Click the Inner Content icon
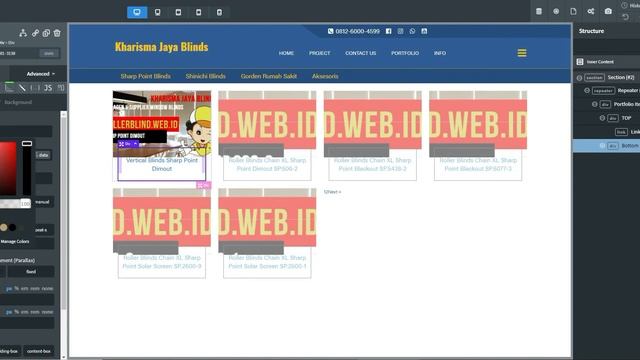The image size is (640, 360). pyautogui.click(x=580, y=62)
